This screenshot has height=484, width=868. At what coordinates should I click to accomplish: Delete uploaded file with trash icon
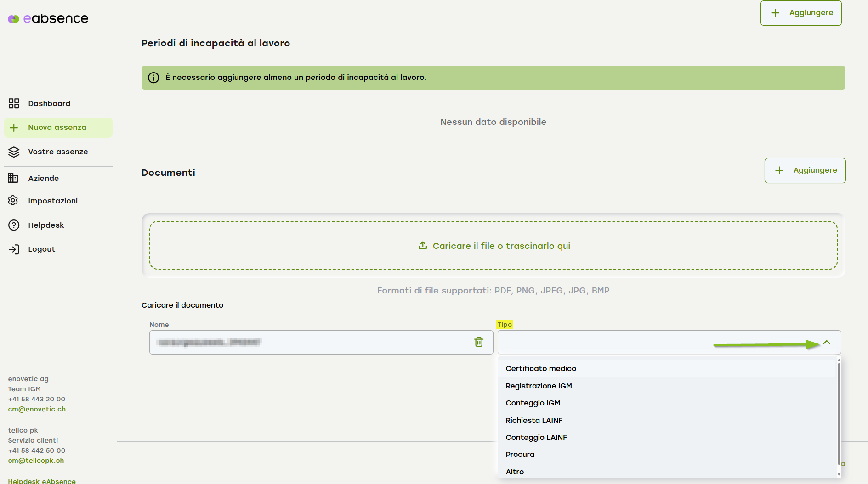click(x=479, y=342)
